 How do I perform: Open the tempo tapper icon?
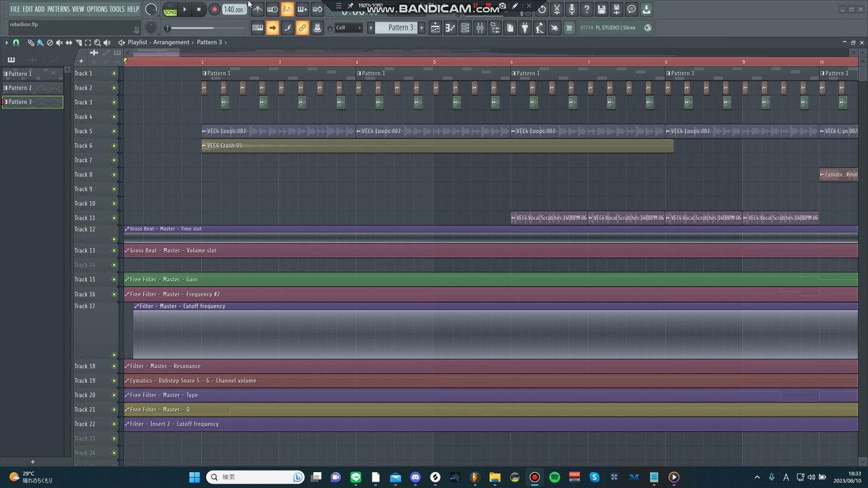(540, 27)
